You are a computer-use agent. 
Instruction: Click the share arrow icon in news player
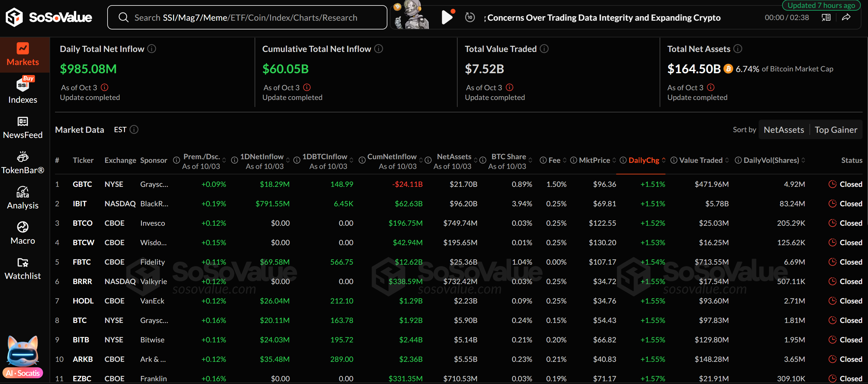coord(846,18)
